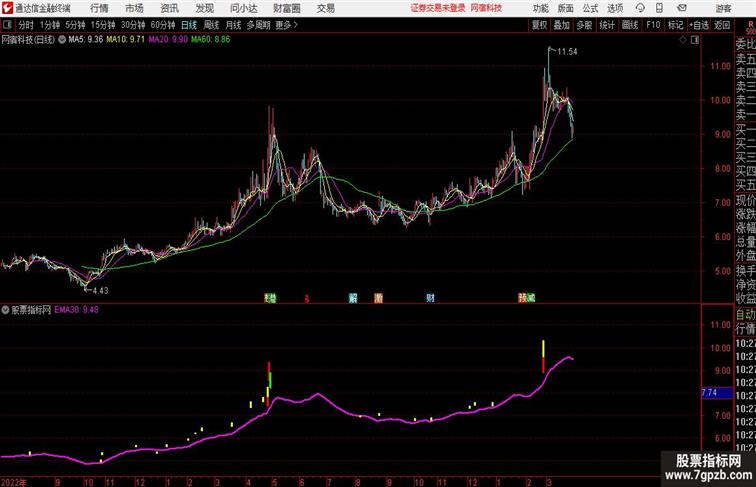Select the 月线 monthly period
Screen dimensions: 756x487
[233, 25]
